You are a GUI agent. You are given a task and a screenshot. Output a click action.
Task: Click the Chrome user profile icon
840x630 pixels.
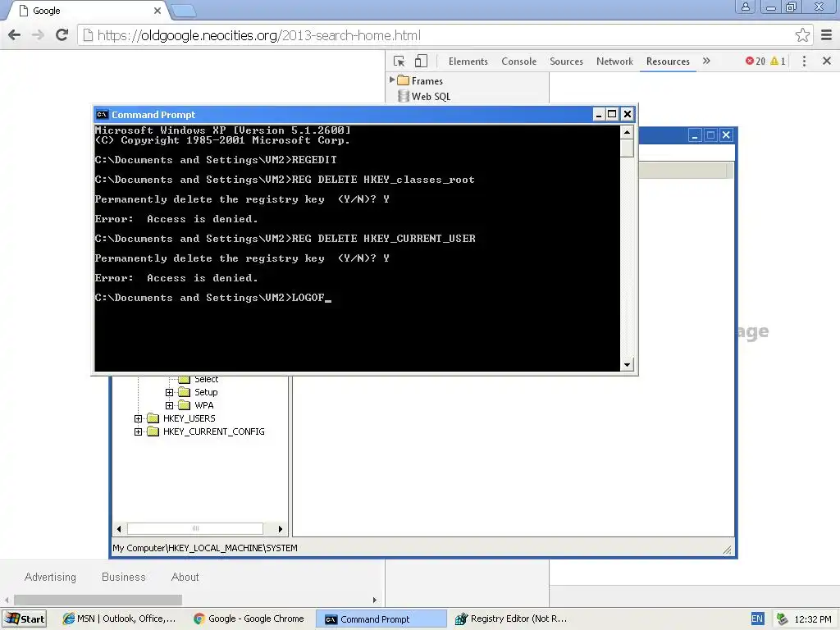pos(745,7)
